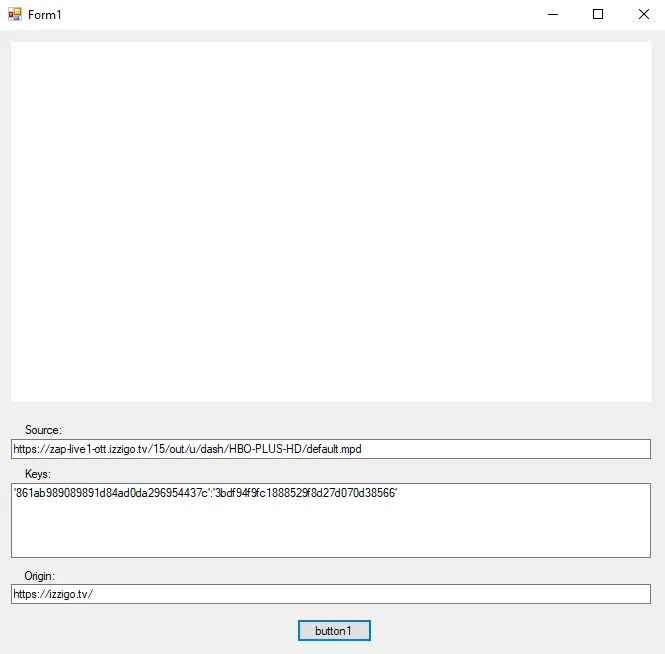Focus the Source URL input field
The width and height of the screenshot is (665, 654).
coord(331,449)
